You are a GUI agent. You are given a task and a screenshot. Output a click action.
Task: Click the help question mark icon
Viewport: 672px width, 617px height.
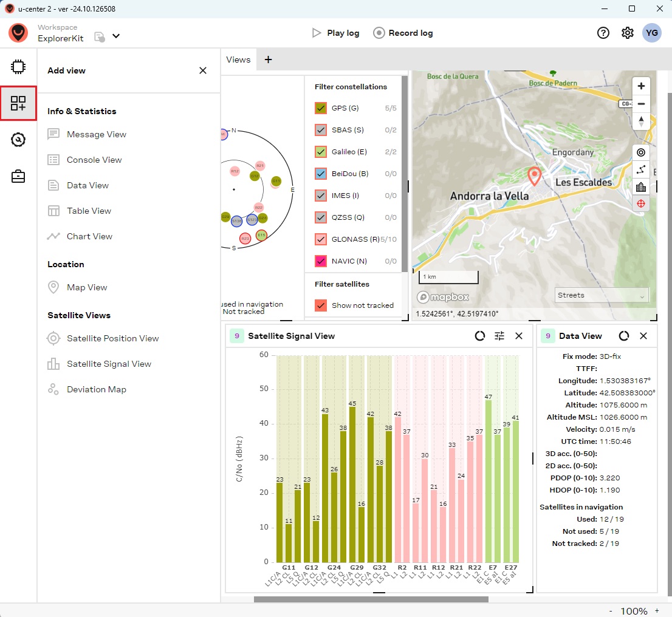tap(603, 33)
